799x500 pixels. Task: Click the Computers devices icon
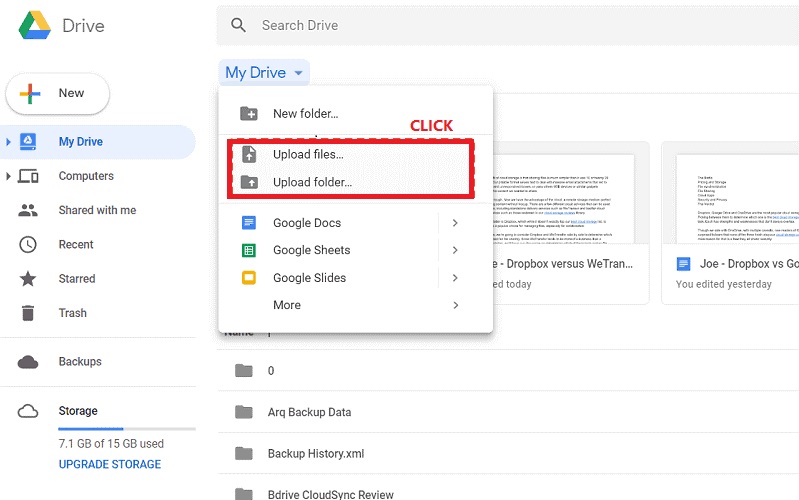click(x=28, y=176)
